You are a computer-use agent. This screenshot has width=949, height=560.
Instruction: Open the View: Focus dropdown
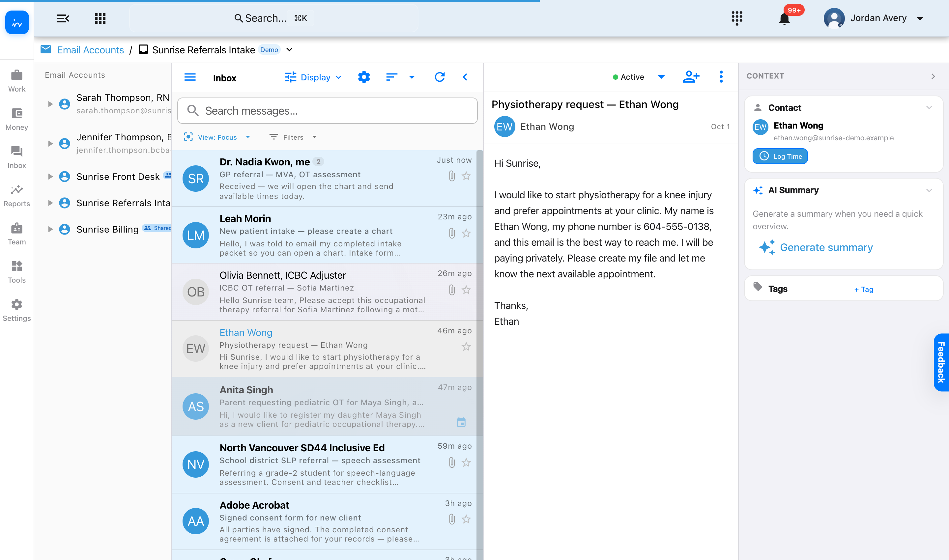click(217, 137)
